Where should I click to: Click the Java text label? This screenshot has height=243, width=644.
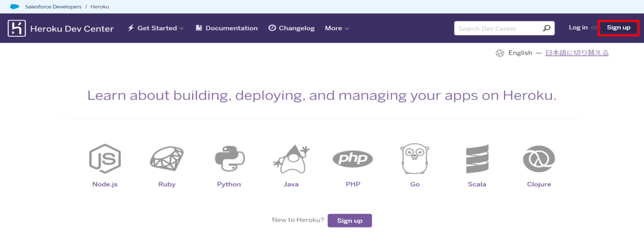[291, 184]
